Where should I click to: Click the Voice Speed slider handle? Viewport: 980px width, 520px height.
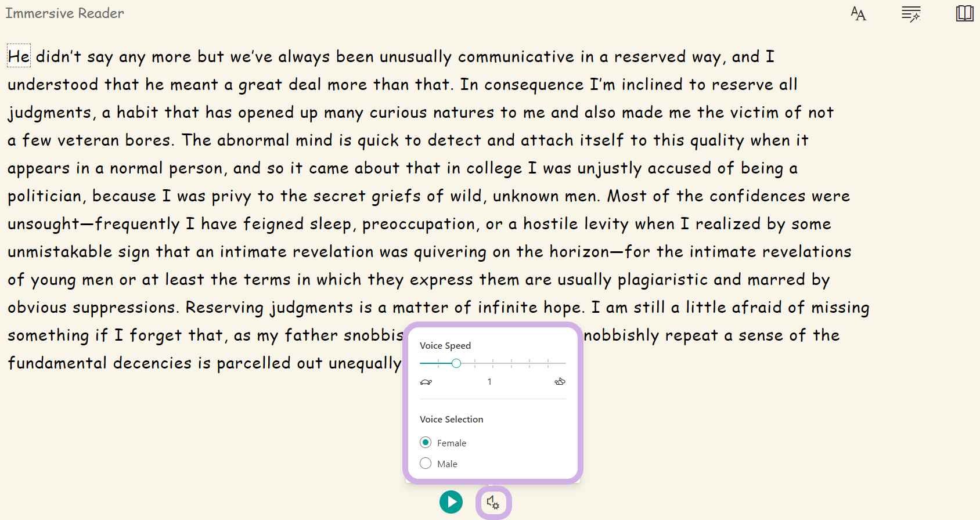(x=456, y=363)
